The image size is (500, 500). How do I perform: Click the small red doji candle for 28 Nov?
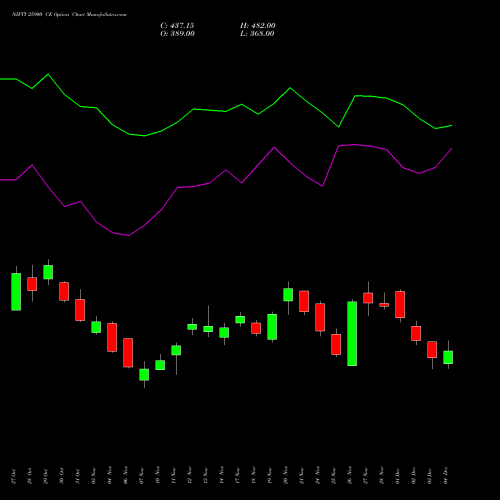[x=384, y=305]
